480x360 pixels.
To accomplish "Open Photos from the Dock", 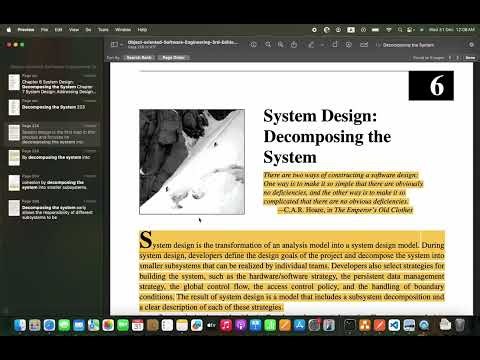I will pos(108,325).
